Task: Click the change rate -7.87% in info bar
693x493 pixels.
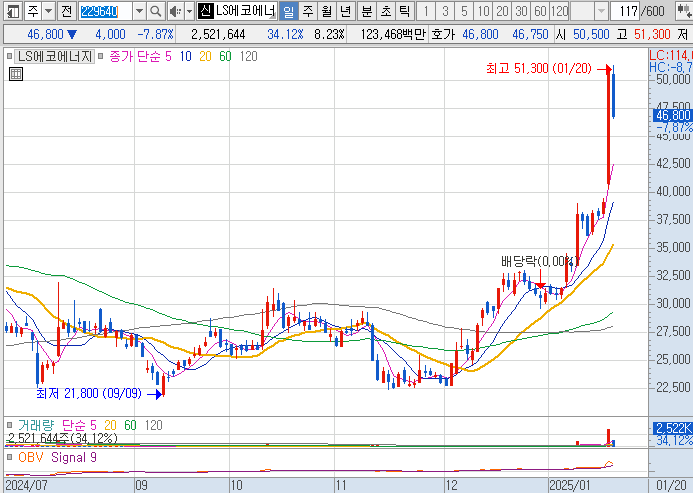Action: point(155,34)
